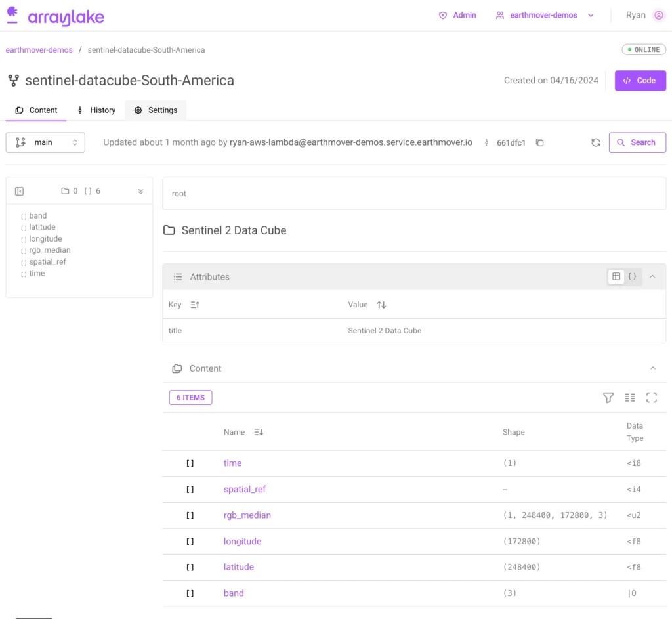Click the Search button
The height and width of the screenshot is (619, 672).
coord(637,142)
